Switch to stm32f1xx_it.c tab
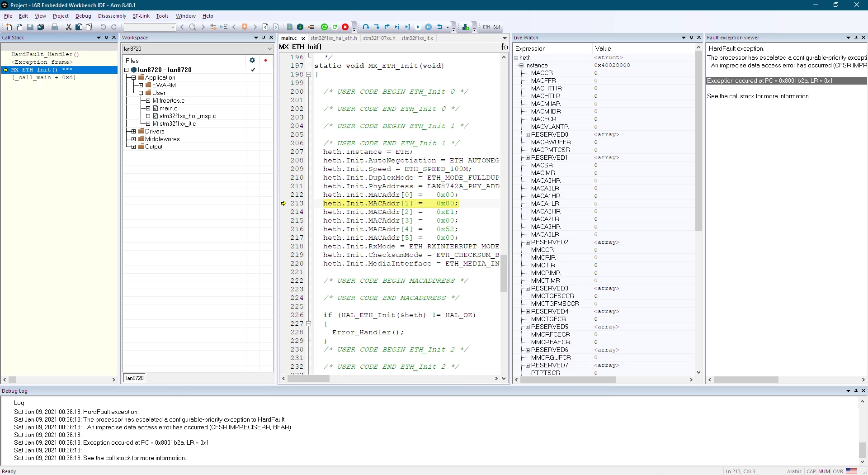 (x=417, y=38)
